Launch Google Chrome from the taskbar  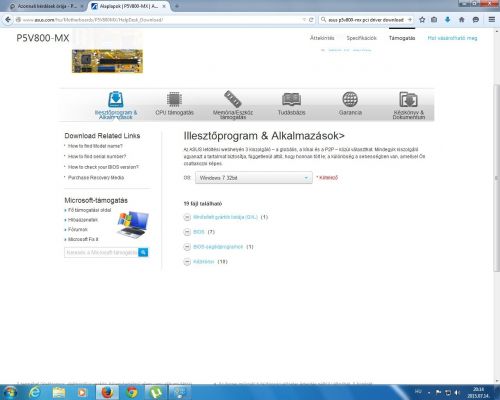[x=132, y=392]
